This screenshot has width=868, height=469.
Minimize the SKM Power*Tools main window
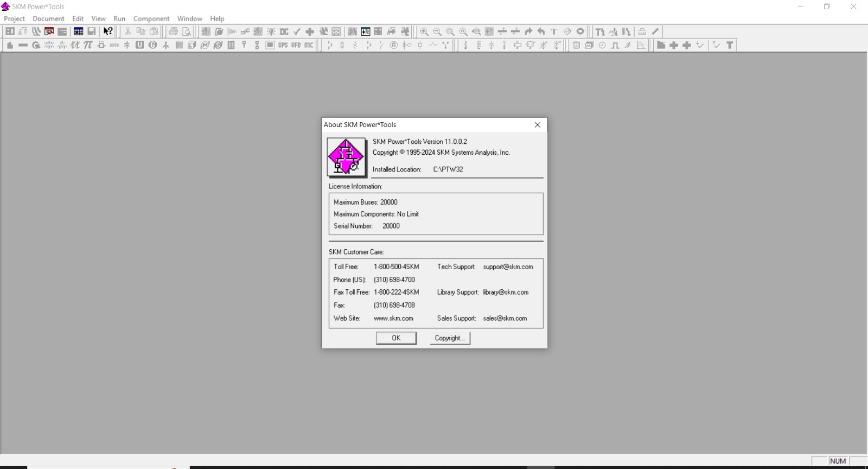click(800, 7)
